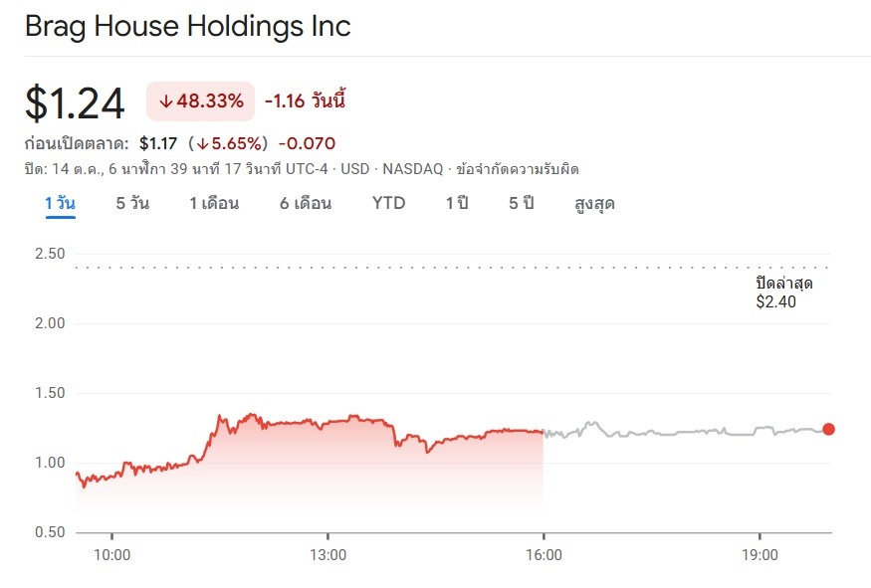
Task: Click inside the red shaded chart area
Action: (x=299, y=468)
